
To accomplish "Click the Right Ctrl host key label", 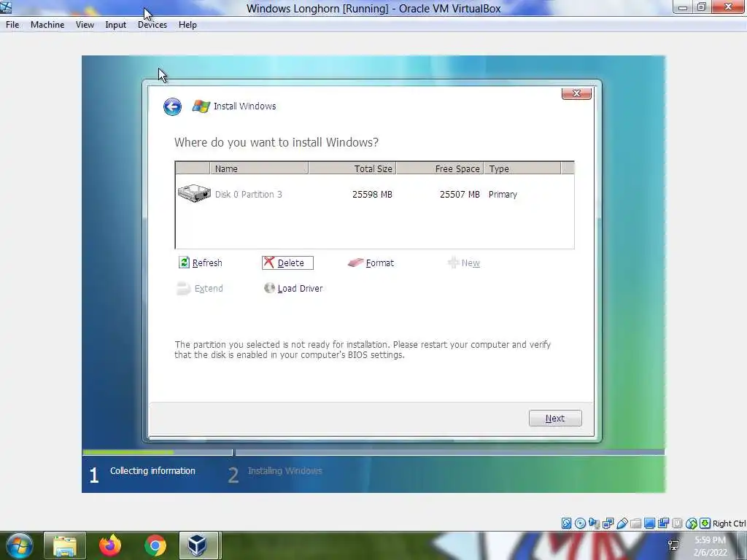I will point(729,524).
